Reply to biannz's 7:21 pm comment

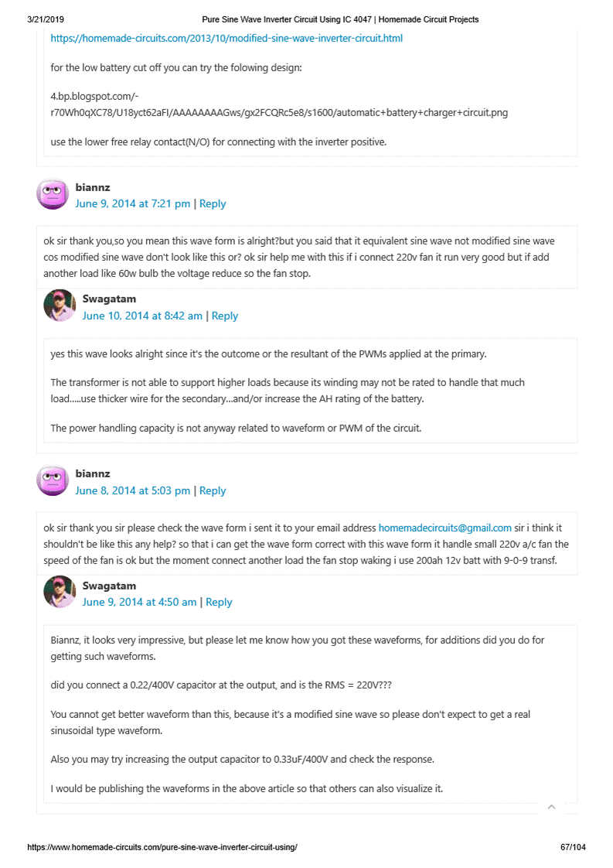coord(213,204)
